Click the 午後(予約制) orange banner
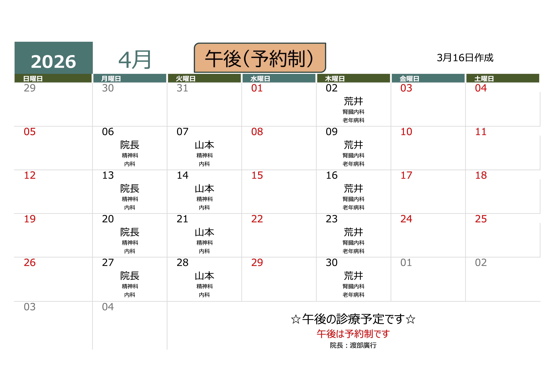Viewport: 555px width, 392px height. (260, 58)
